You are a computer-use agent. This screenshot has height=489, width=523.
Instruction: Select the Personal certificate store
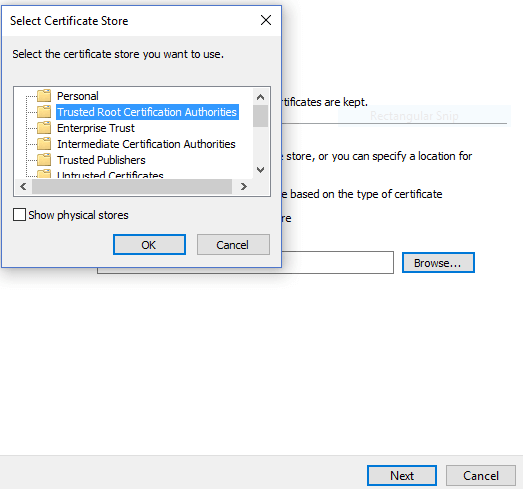[78, 96]
